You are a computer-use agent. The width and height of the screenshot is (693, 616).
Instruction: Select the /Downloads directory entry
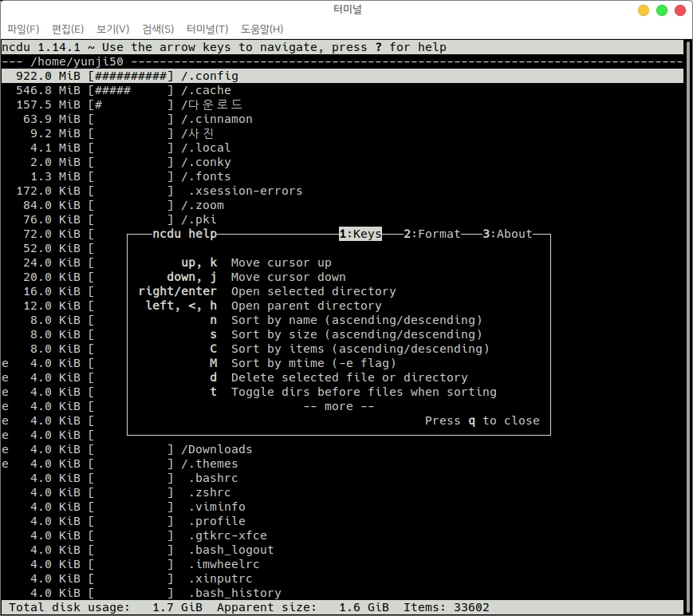tap(217, 449)
